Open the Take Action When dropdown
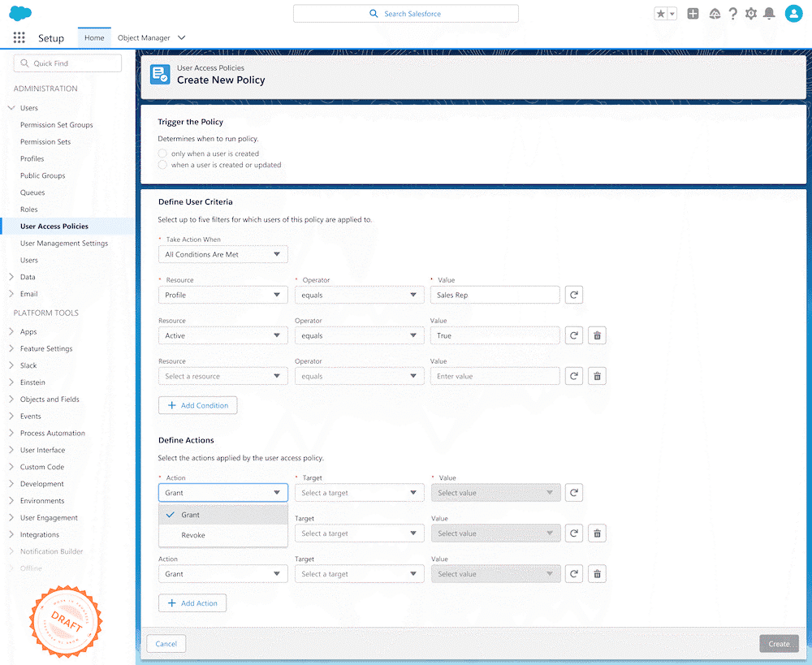This screenshot has width=812, height=665. click(223, 254)
